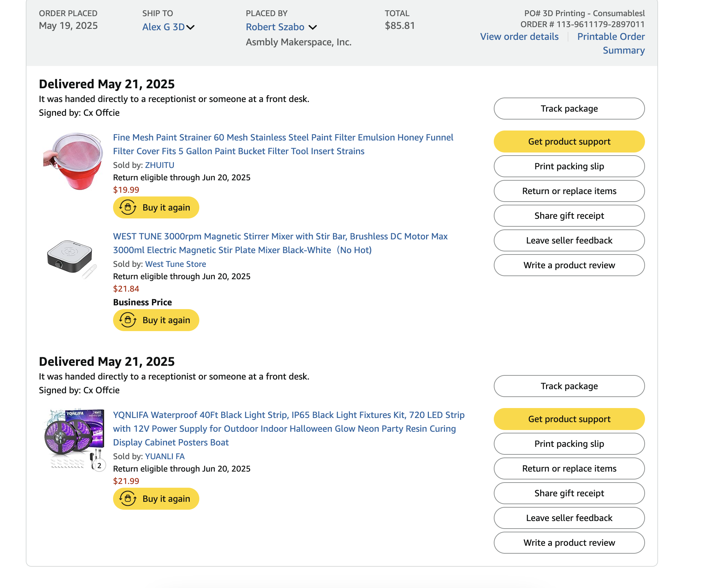Image resolution: width=712 pixels, height=588 pixels.
Task: Click Return or replace items for the first shipment
Action: point(569,191)
